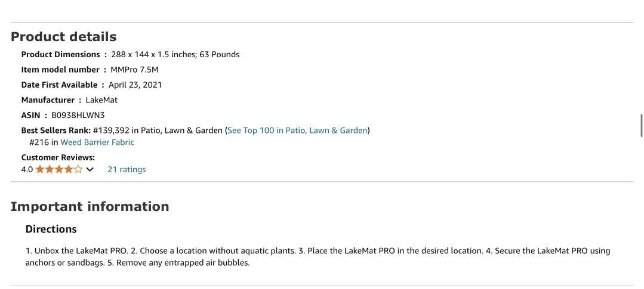The width and height of the screenshot is (644, 289).
Task: Open the Weed Barrier Fabric category link
Action: [x=97, y=142]
